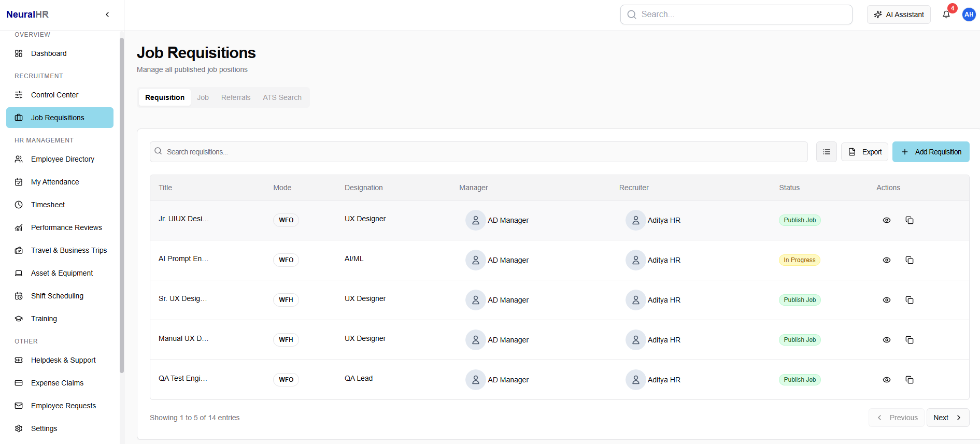980x444 pixels.
Task: Switch to the Referrals tab
Action: [235, 97]
